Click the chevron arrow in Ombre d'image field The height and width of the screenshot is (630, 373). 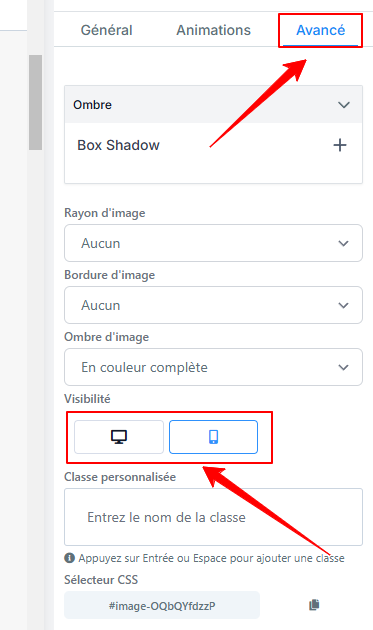(x=343, y=367)
